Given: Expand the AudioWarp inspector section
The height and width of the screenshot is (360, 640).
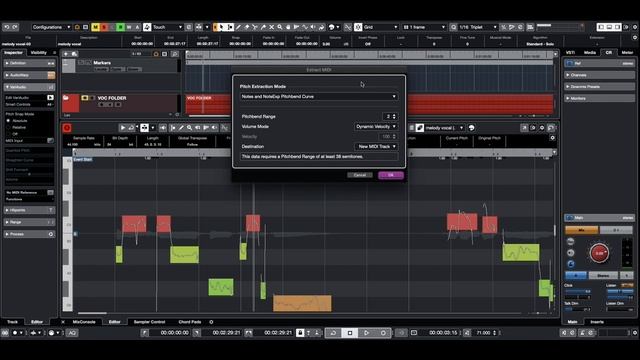Looking at the screenshot, I should [x=29, y=75].
